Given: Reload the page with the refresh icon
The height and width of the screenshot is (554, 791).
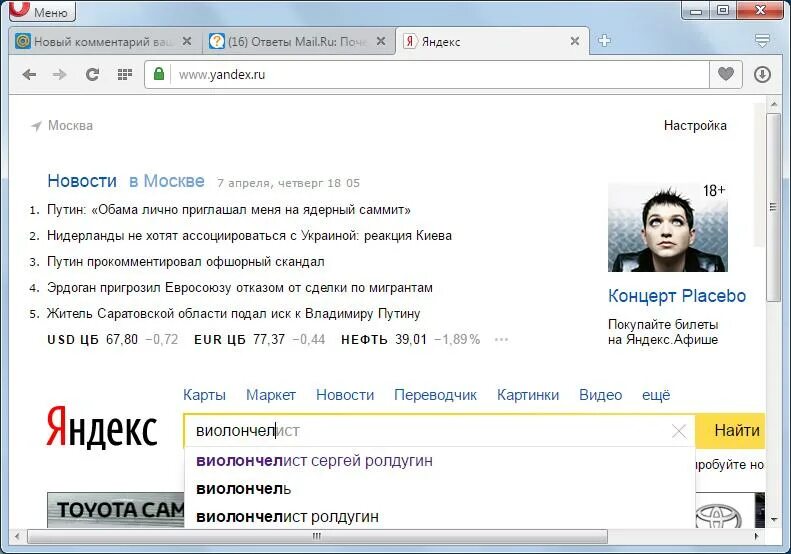Looking at the screenshot, I should (92, 75).
